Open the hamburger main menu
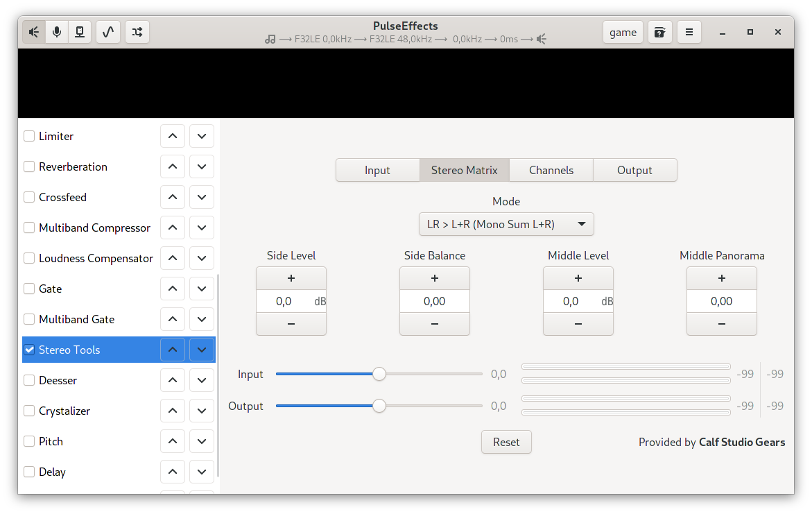Image resolution: width=812 pixels, height=514 pixels. click(x=689, y=32)
